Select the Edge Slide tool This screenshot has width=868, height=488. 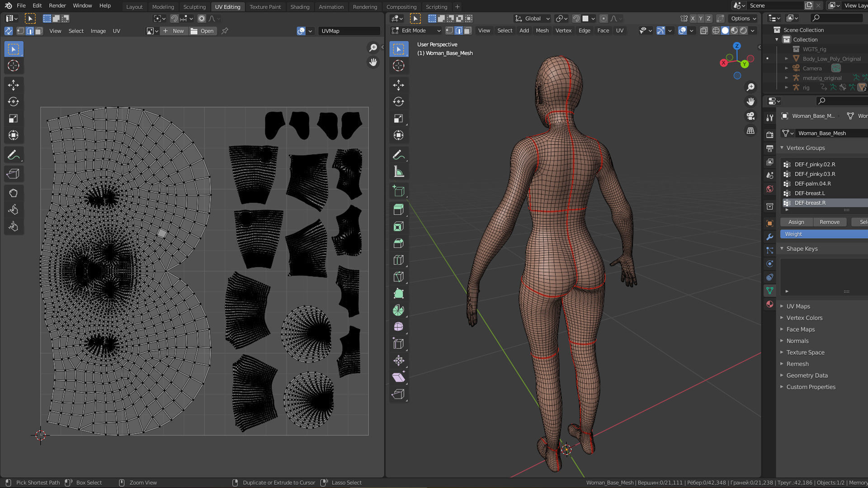pyautogui.click(x=399, y=343)
